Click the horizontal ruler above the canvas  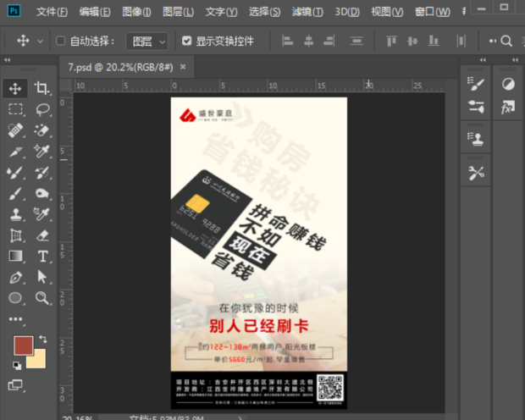point(259,86)
